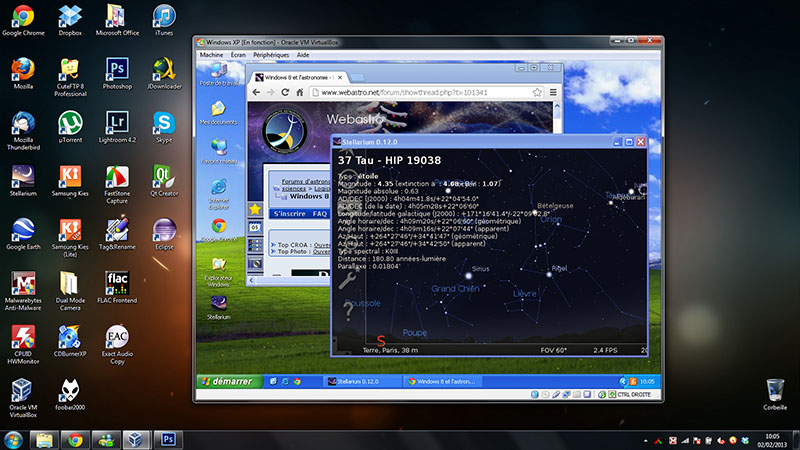The image size is (800, 450).
Task: Launch FastStone Capture shortcut
Action: (117, 185)
